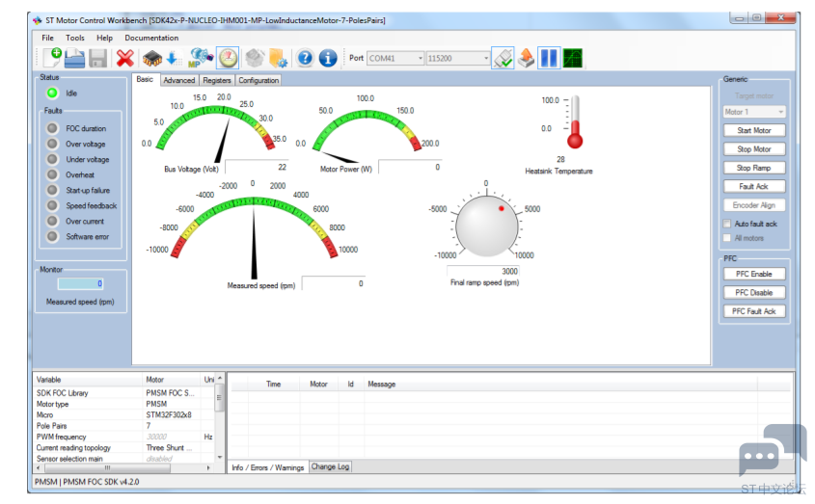
Task: Toggle the All motors checkbox
Action: point(727,238)
